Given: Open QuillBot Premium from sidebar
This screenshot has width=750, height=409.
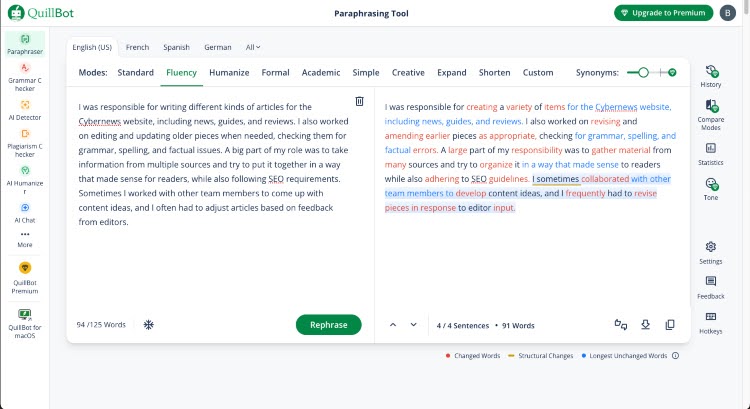Looking at the screenshot, I should (x=25, y=278).
